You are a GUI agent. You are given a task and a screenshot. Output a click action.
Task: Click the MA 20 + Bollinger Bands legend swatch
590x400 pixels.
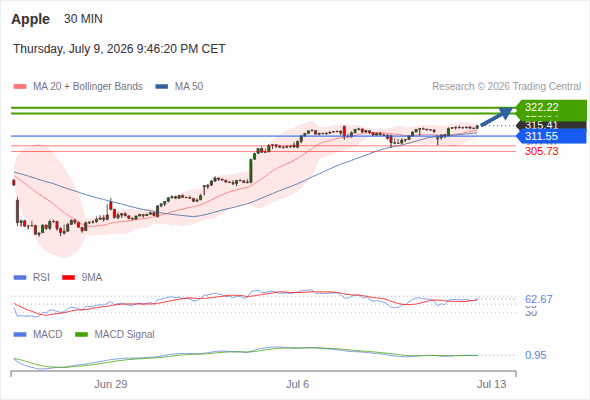click(20, 87)
